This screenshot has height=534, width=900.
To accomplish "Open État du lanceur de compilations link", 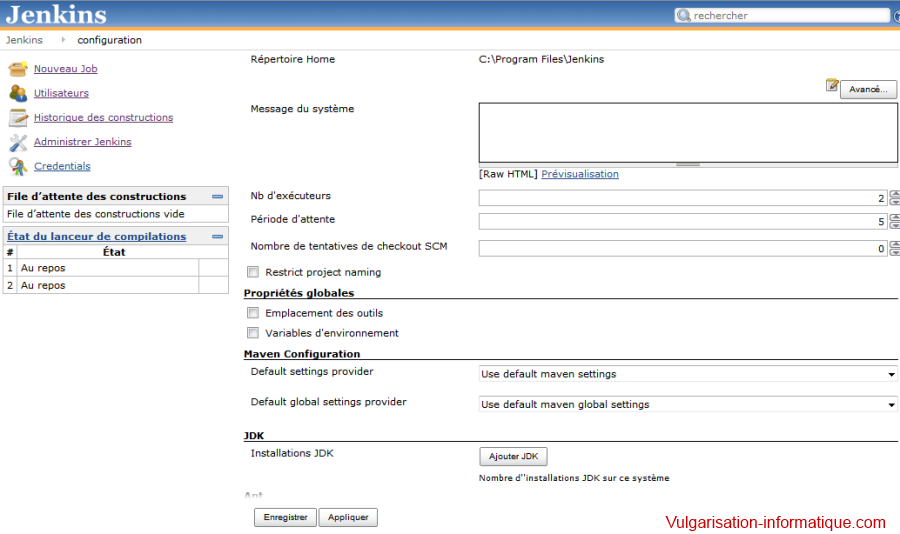I will [96, 237].
